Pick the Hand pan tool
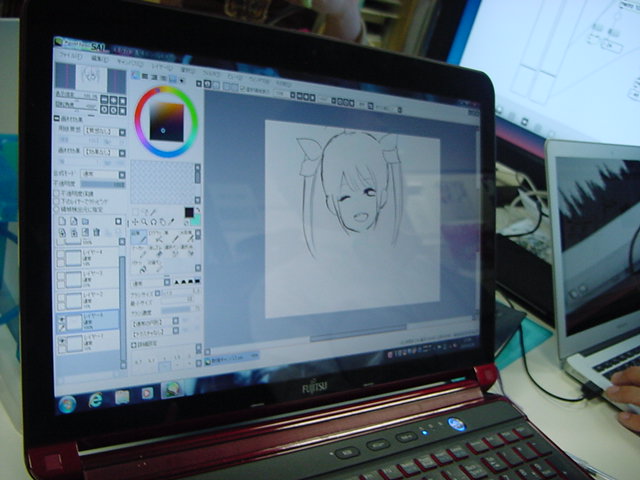640x480 pixels. click(162, 222)
